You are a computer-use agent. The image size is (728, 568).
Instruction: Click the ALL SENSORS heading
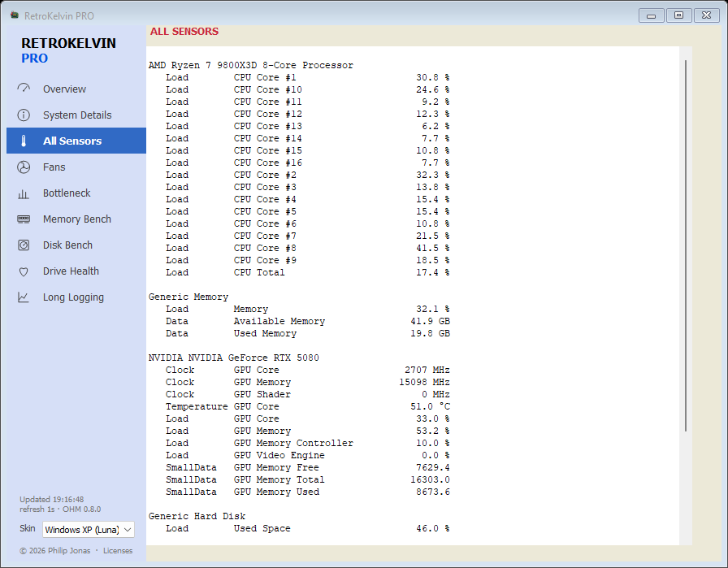[x=184, y=31]
